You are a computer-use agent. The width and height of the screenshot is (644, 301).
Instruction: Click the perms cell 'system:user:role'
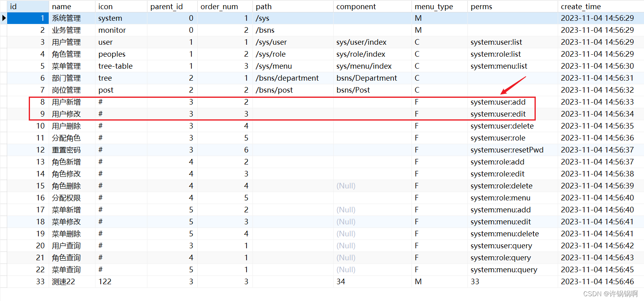tap(513, 138)
